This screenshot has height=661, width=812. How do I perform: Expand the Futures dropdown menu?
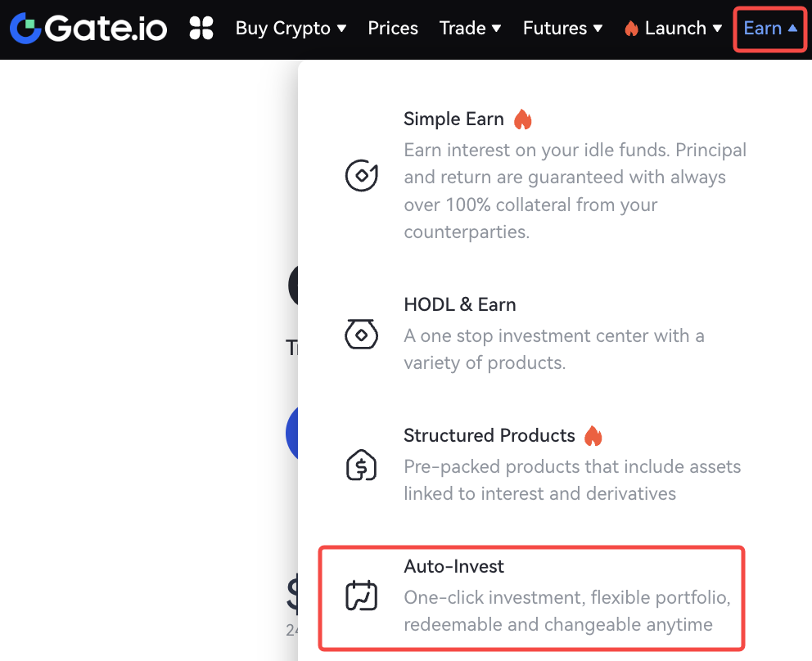point(563,29)
